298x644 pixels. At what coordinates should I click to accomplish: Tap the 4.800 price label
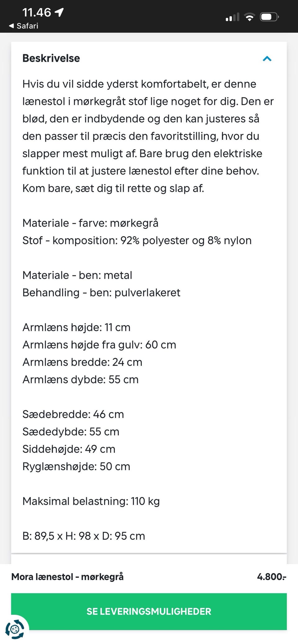pyautogui.click(x=271, y=577)
